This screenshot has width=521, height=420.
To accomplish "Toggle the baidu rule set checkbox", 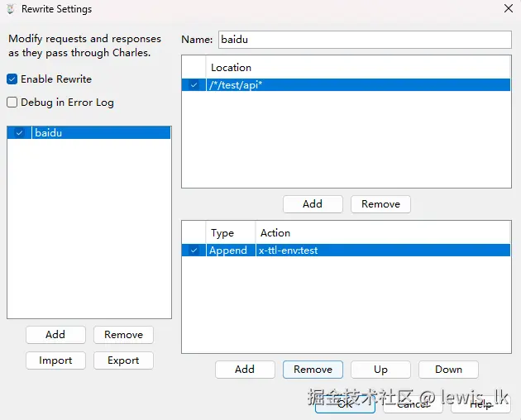I will click(x=19, y=133).
